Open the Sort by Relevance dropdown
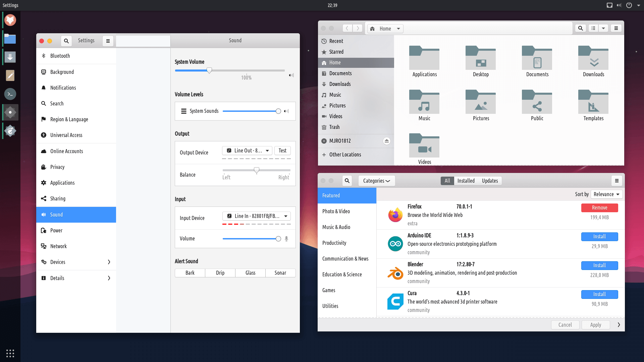Image resolution: width=644 pixels, height=362 pixels. (x=606, y=194)
